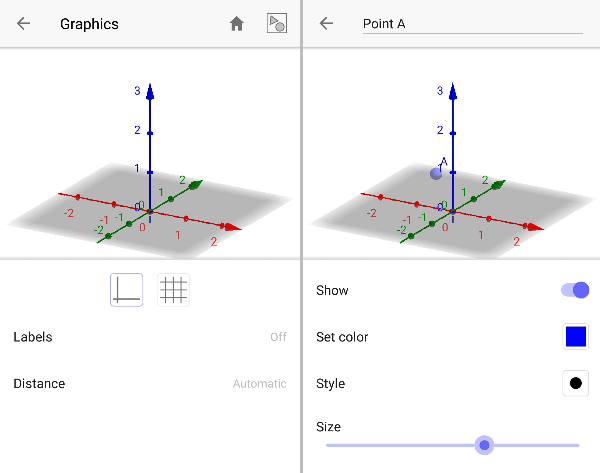Open Labels option showing Off

[150, 337]
